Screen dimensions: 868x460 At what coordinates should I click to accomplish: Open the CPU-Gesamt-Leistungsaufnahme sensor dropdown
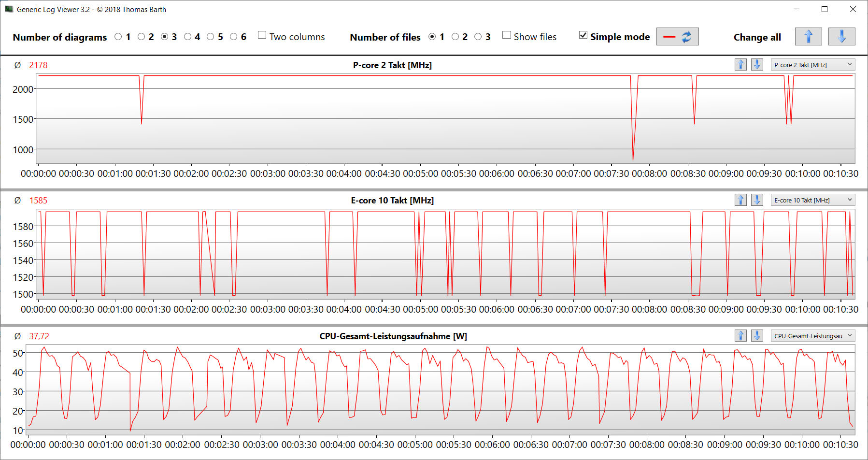pyautogui.click(x=812, y=336)
